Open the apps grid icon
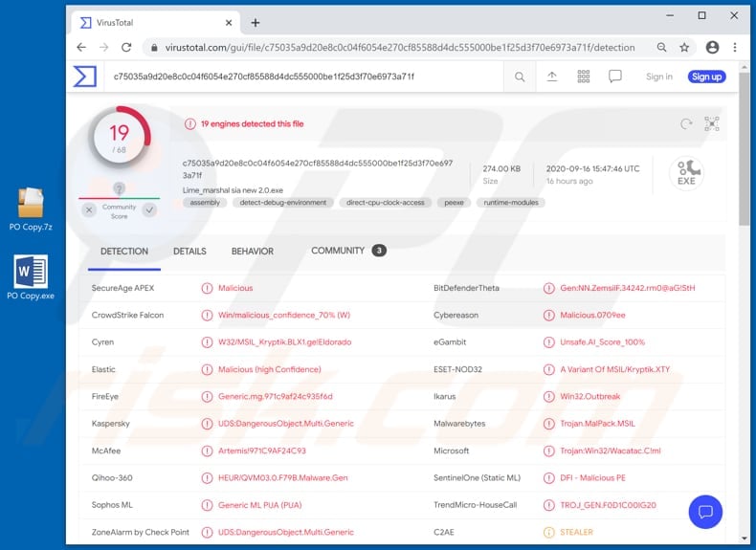Viewport: 756px width, 550px height. click(584, 77)
